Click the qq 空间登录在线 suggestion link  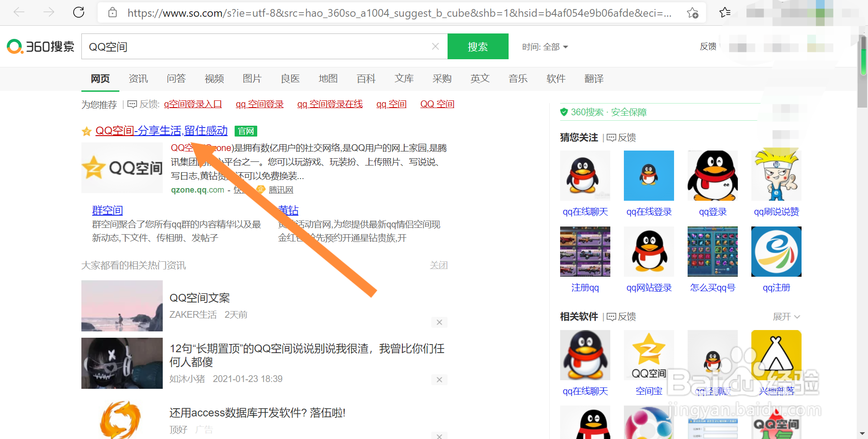pos(330,104)
